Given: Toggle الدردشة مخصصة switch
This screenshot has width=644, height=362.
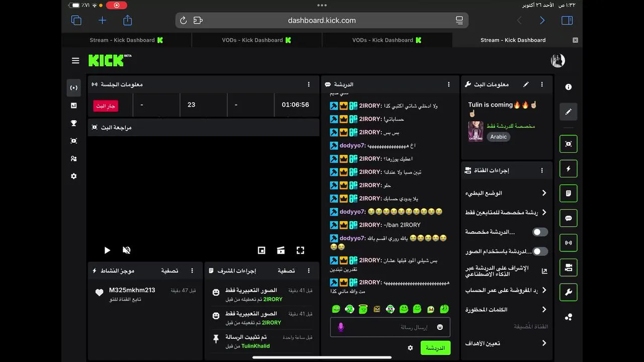Looking at the screenshot, I should (x=540, y=232).
